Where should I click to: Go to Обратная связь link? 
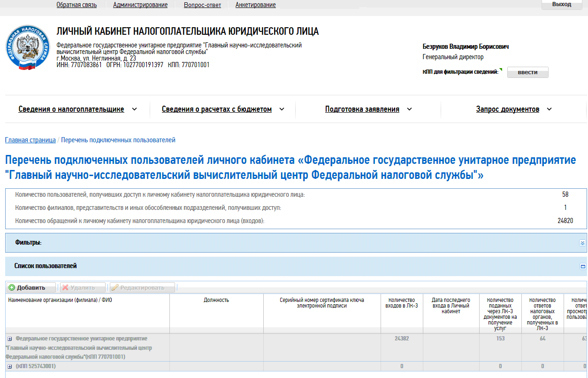pyautogui.click(x=76, y=5)
